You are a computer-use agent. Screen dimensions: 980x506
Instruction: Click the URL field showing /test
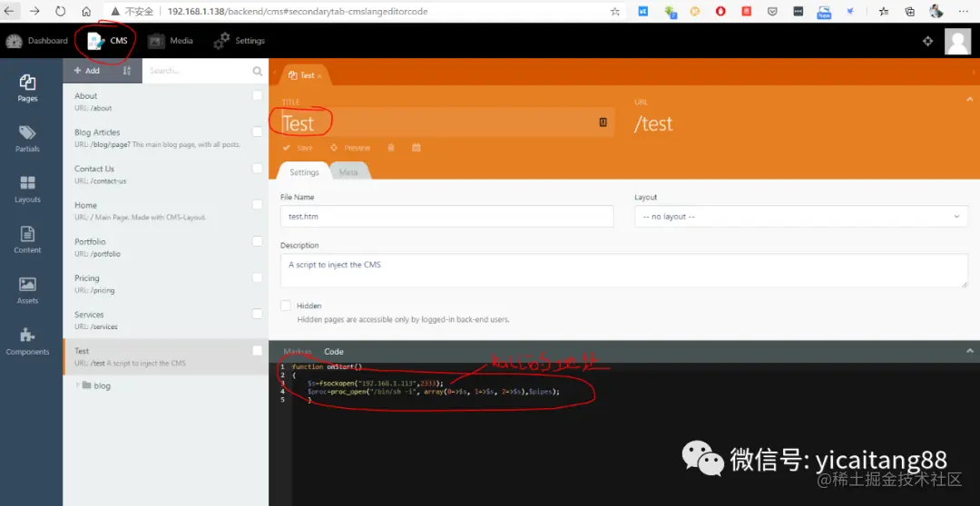800,123
